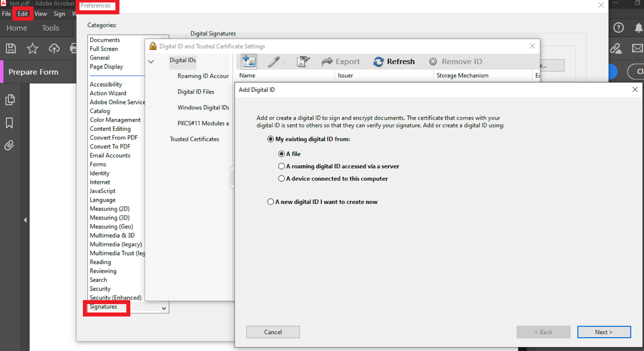Open the Edit menu
The height and width of the screenshot is (351, 644).
pos(22,14)
